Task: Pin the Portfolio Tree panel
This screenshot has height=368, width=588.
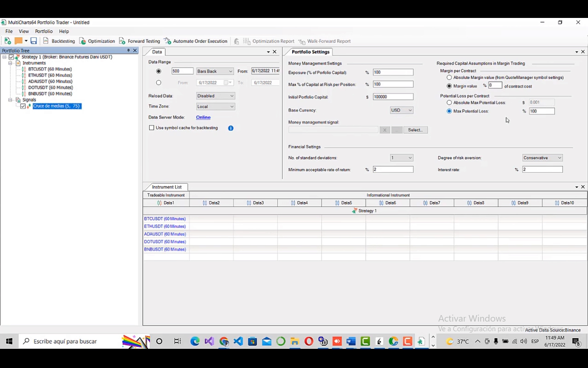Action: pos(129,51)
